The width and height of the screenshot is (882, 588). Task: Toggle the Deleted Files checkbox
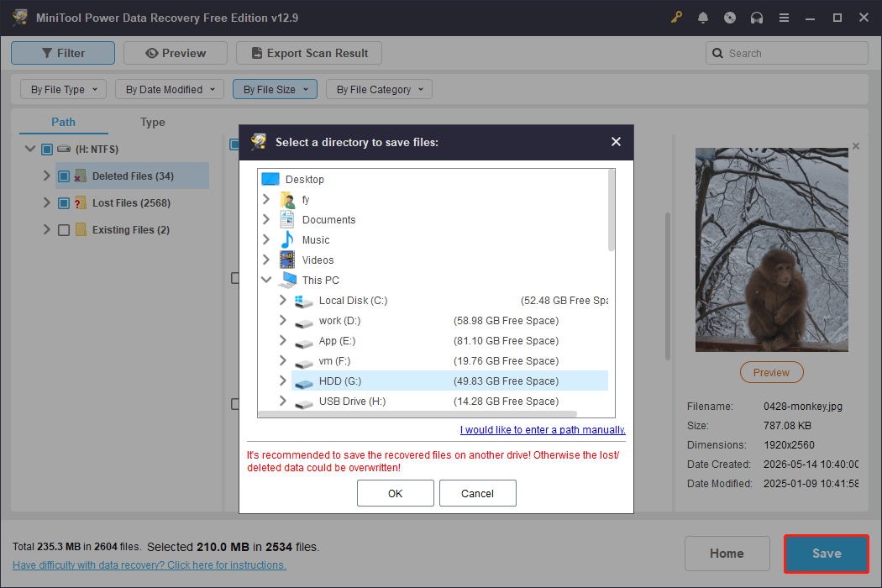pos(64,176)
